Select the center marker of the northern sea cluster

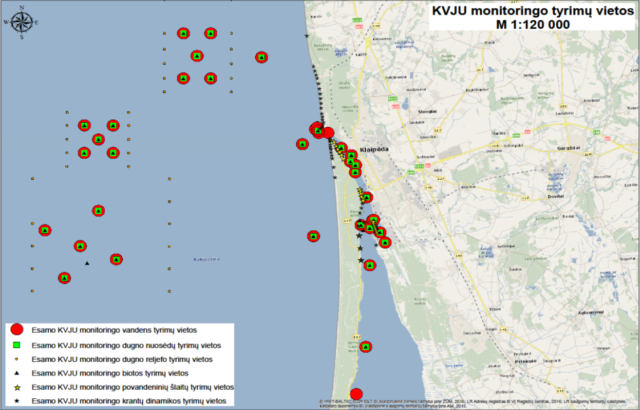pos(197,56)
